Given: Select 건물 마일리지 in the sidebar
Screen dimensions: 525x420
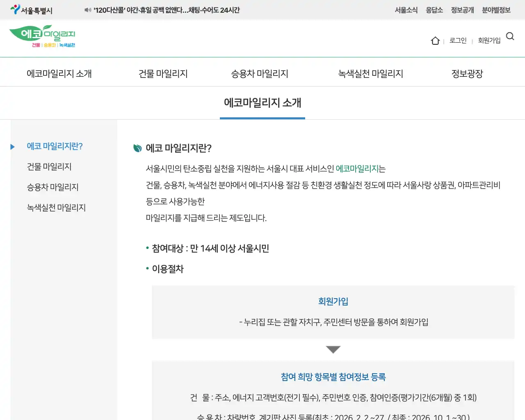Looking at the screenshot, I should [x=49, y=167].
